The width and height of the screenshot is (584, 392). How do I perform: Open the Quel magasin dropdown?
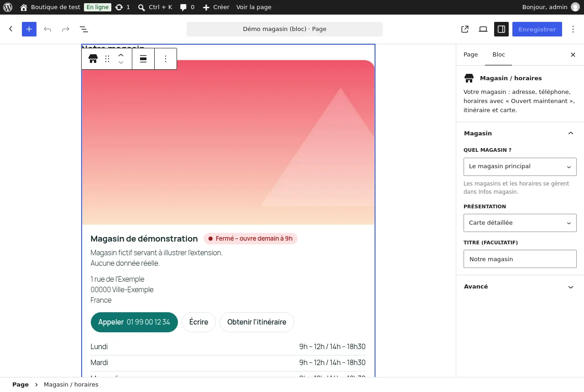tap(520, 167)
